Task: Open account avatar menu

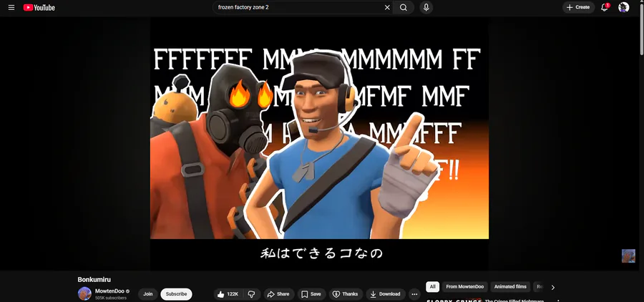Action: [x=623, y=7]
